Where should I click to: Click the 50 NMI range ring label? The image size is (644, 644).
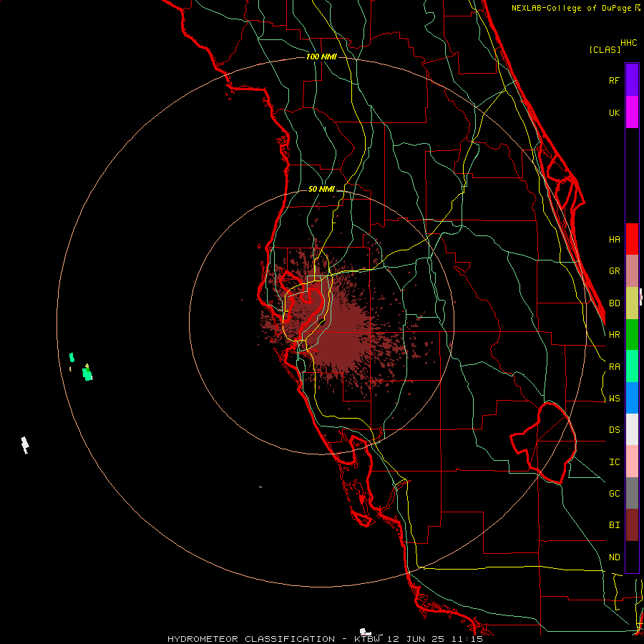(321, 189)
